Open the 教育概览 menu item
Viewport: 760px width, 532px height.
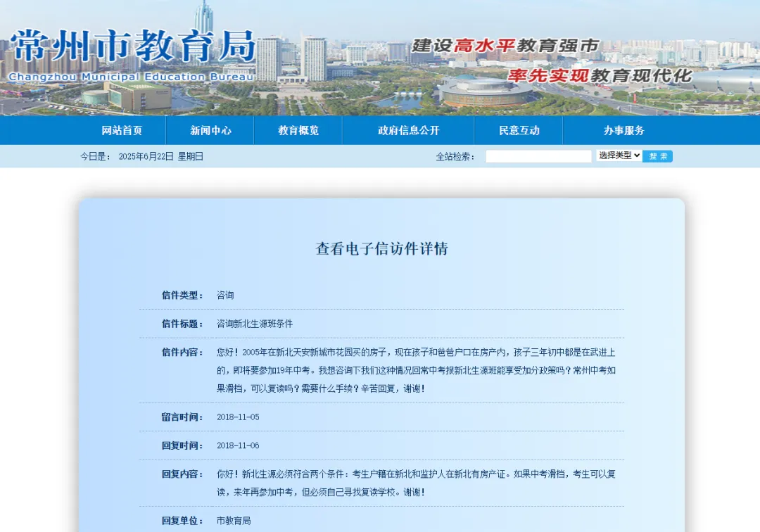click(x=298, y=130)
